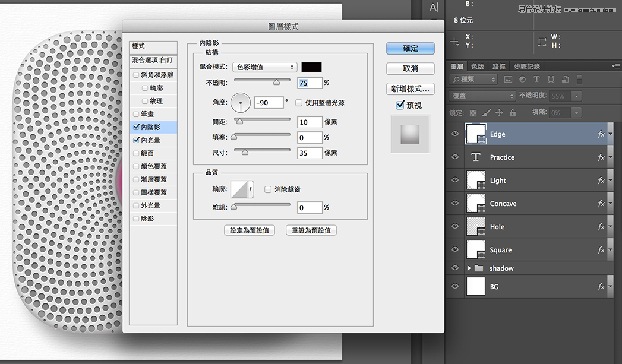
Task: Click the Practice text layer T icon
Action: point(476,157)
